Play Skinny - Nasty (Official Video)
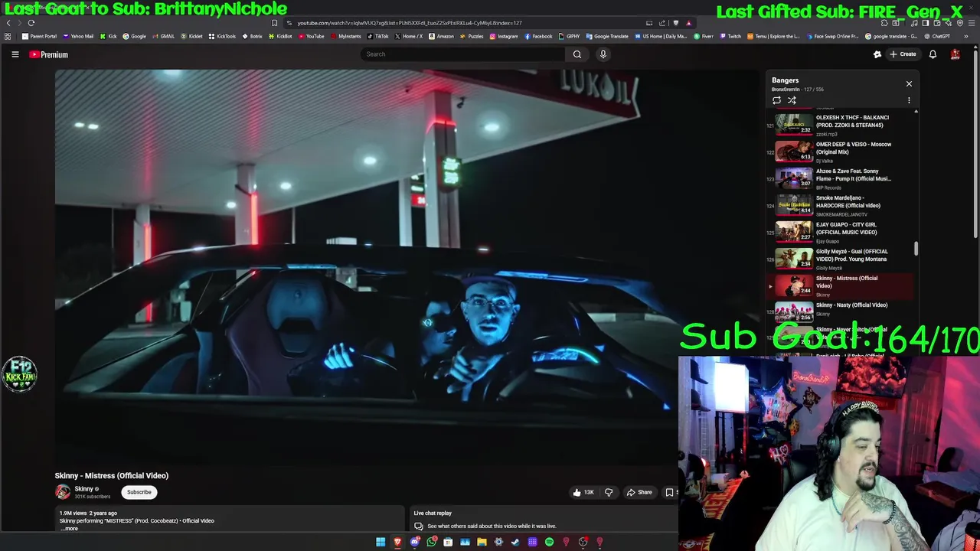 tap(840, 311)
